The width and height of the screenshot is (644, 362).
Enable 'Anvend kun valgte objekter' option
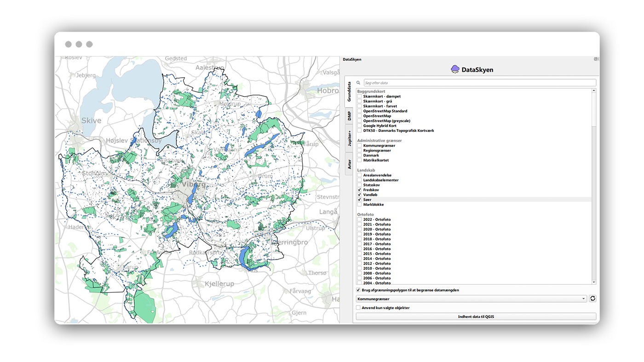(358, 308)
